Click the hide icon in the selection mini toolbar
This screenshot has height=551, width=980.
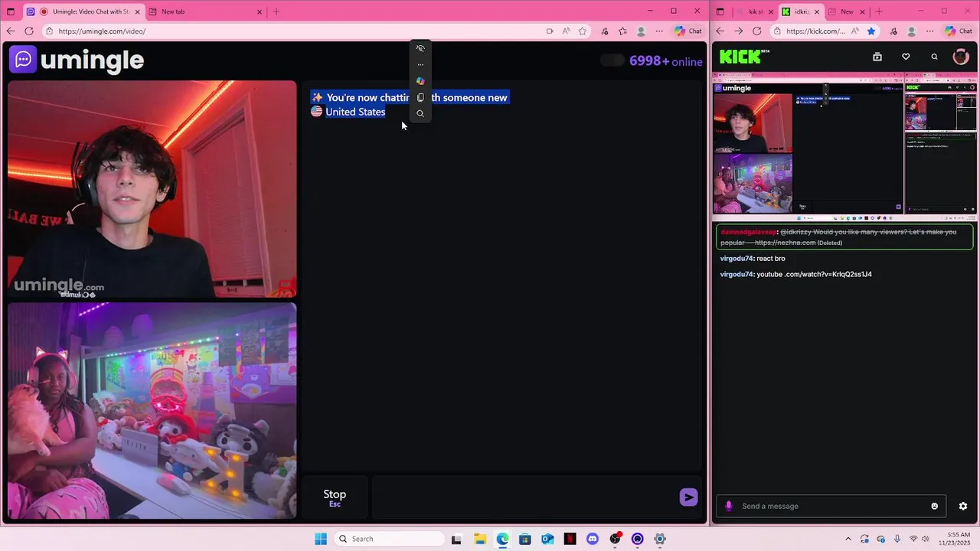click(420, 48)
